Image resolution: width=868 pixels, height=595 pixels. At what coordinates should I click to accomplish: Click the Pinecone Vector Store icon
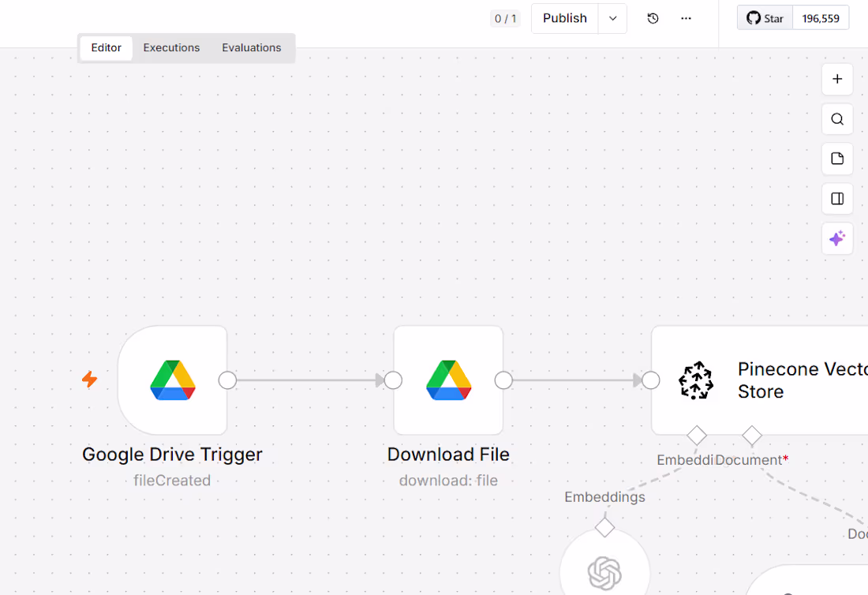click(696, 380)
